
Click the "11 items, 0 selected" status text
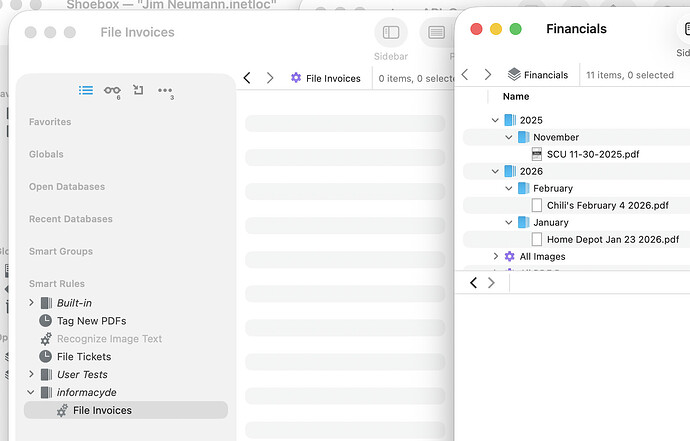click(630, 75)
